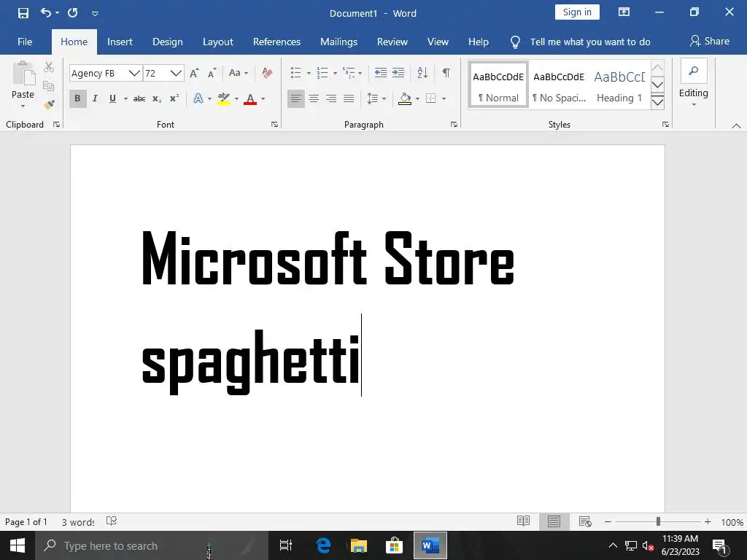Image resolution: width=747 pixels, height=560 pixels.
Task: Switch to the Design tab
Action: click(167, 42)
